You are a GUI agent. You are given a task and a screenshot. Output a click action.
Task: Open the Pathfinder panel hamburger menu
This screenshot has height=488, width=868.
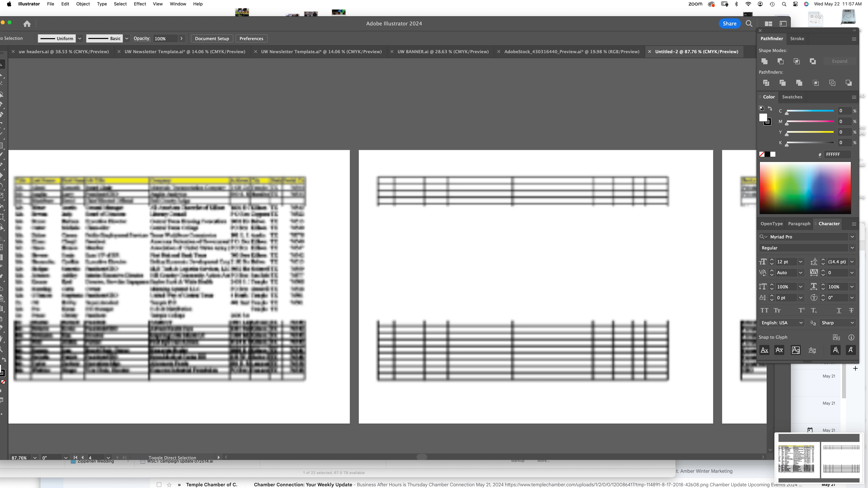click(x=854, y=39)
